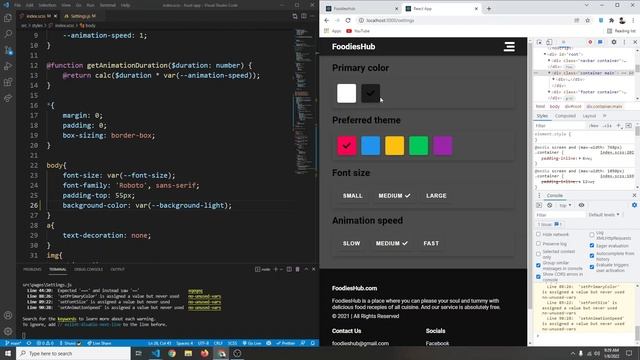
Task: Open the Extensions view in activity bar
Action: pyautogui.click(x=8, y=82)
